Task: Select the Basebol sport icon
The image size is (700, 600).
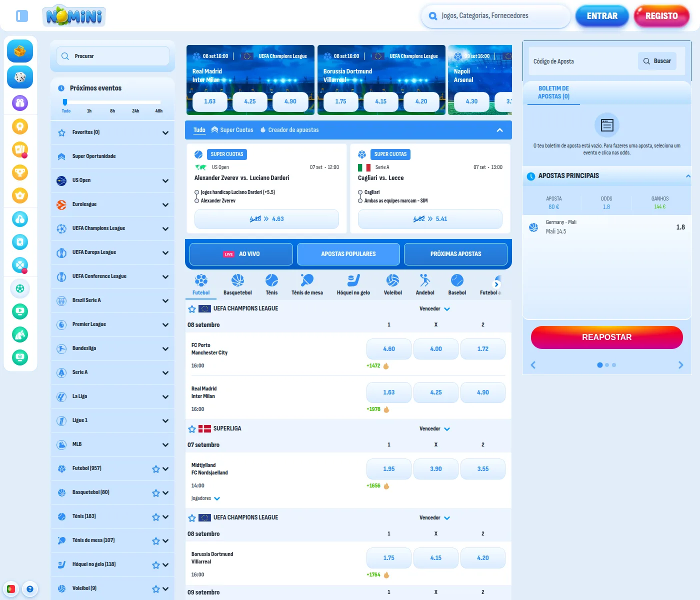Action: click(457, 284)
